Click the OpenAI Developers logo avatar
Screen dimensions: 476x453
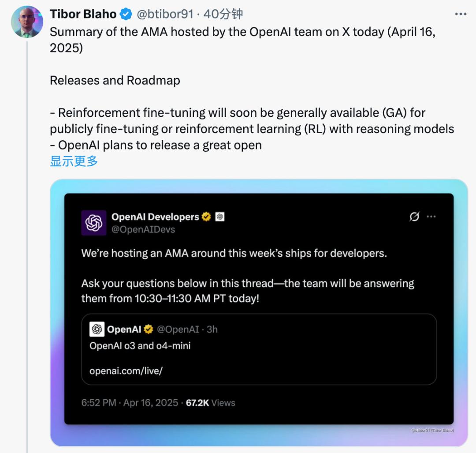94,222
